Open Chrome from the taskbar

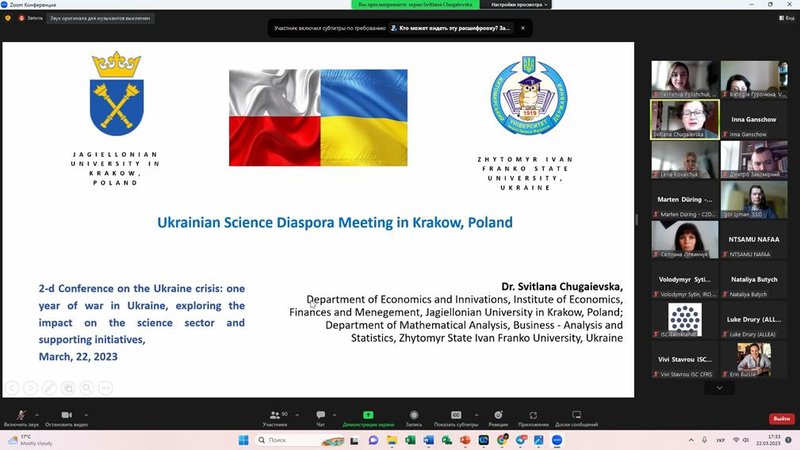(x=503, y=440)
